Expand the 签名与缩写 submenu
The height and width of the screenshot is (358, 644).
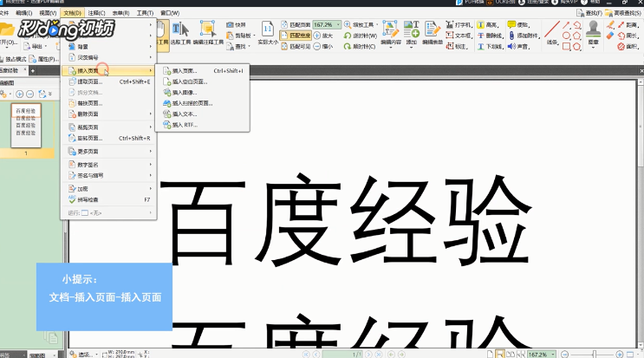[109, 175]
